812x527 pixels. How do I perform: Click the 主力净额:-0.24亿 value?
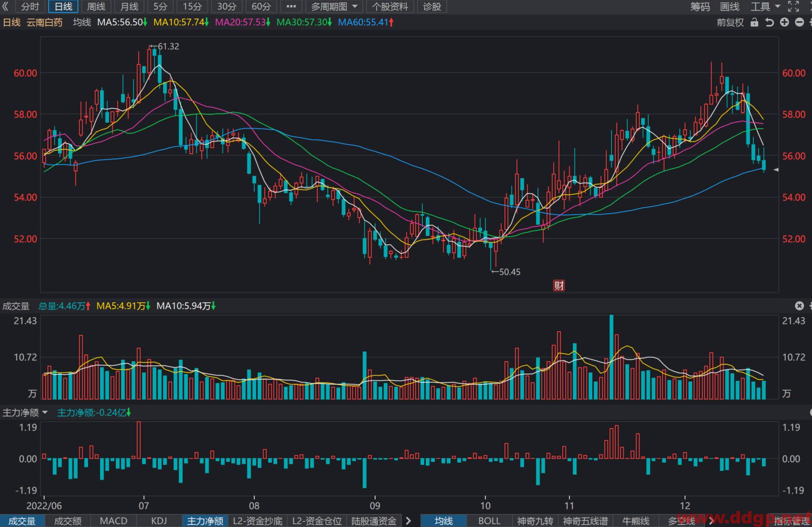coord(94,412)
